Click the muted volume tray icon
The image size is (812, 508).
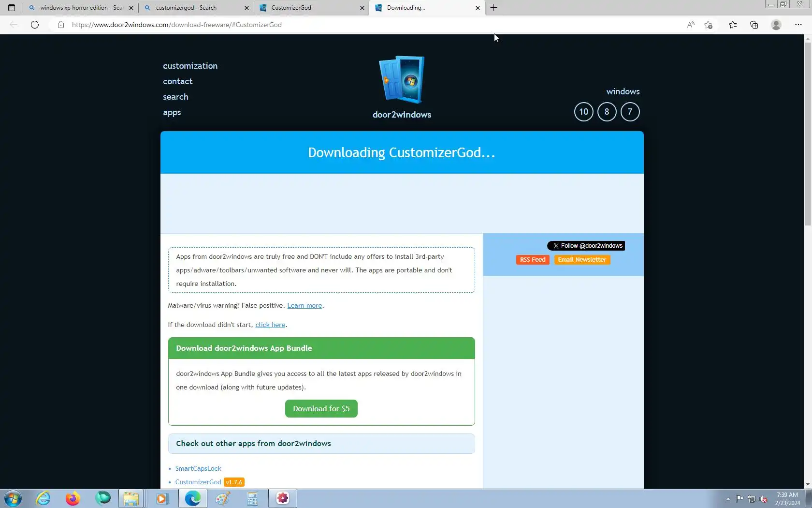[764, 499]
